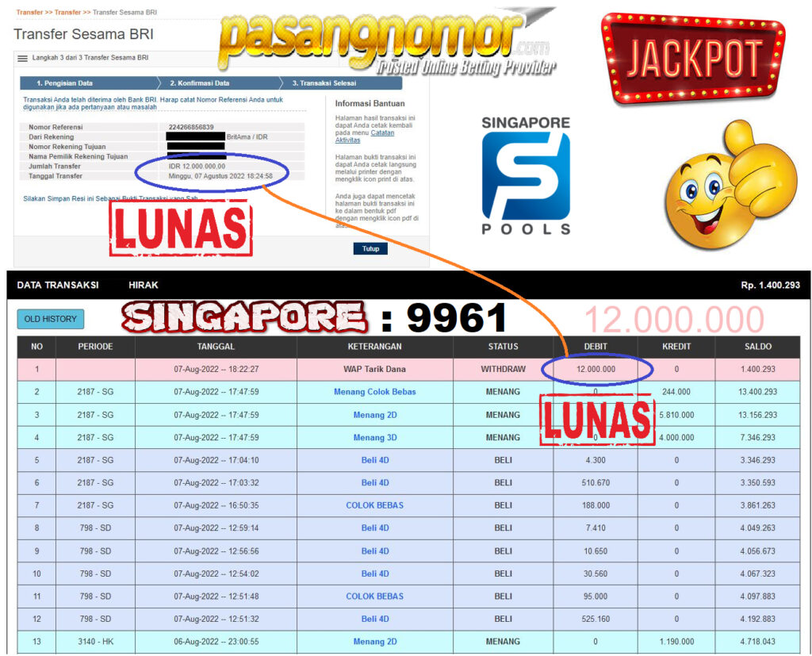The image size is (812, 656).
Task: Click the HIRAK label in the black bar
Action: tap(144, 285)
